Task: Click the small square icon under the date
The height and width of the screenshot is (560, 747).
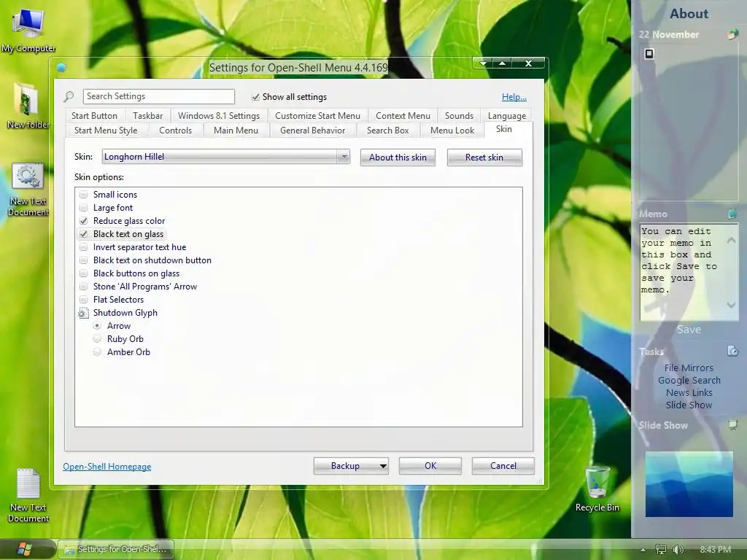Action: pyautogui.click(x=649, y=54)
